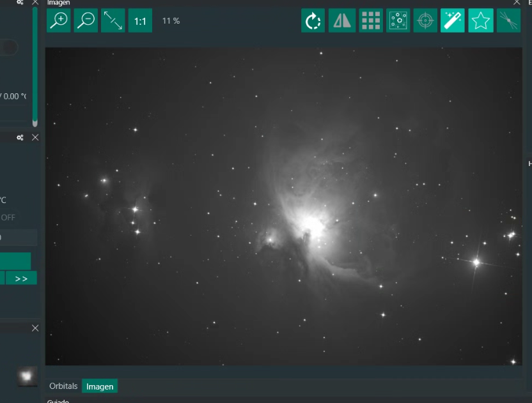532x403 pixels.
Task: Click the star annotation square icon
Action: tap(398, 20)
